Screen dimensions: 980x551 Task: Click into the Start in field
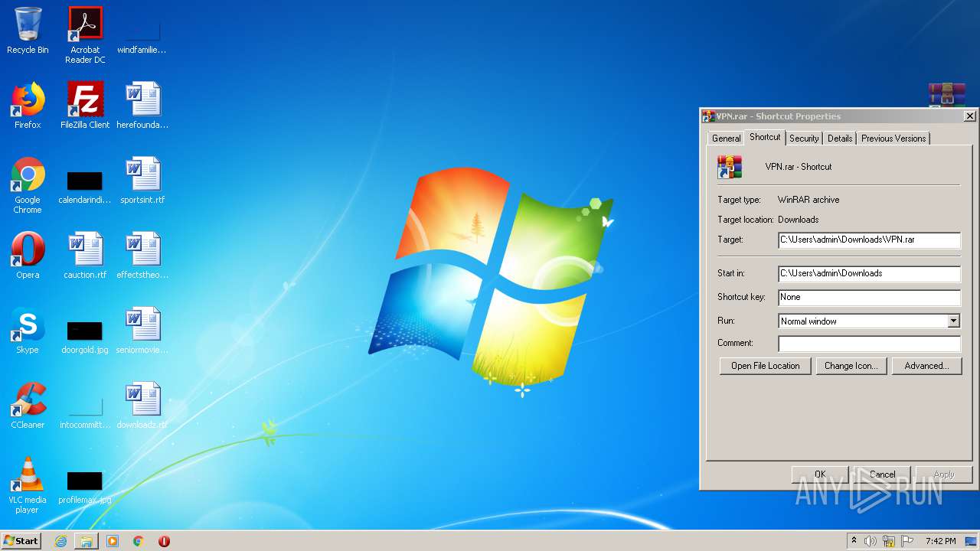click(x=869, y=273)
